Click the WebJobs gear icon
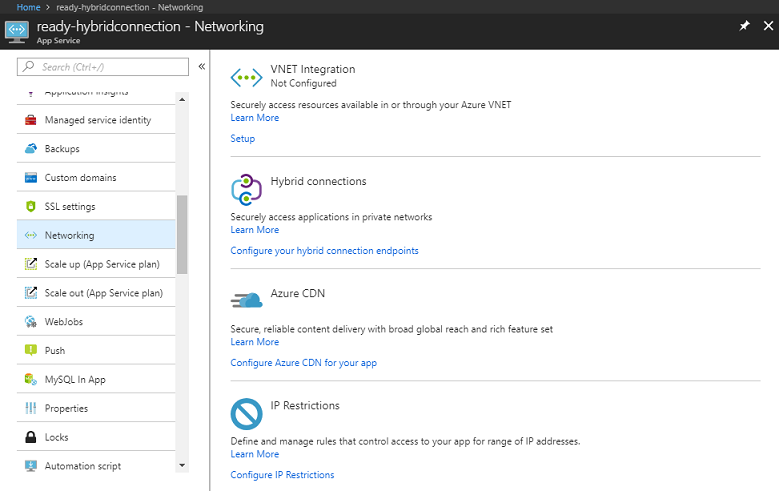Viewport: 779px width, 491px height. click(31, 322)
